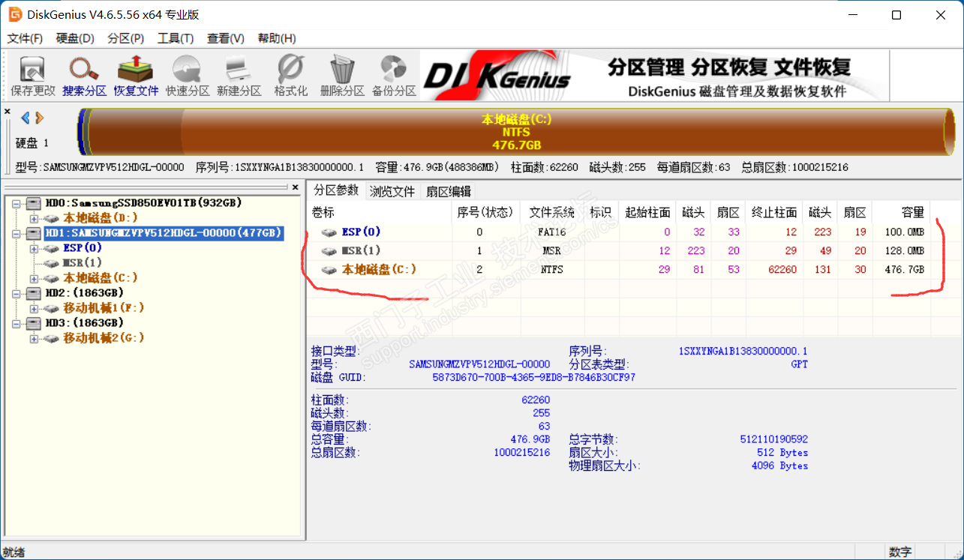The width and height of the screenshot is (964, 560).
Task: Click the FAT16 file system cell
Action: [551, 232]
